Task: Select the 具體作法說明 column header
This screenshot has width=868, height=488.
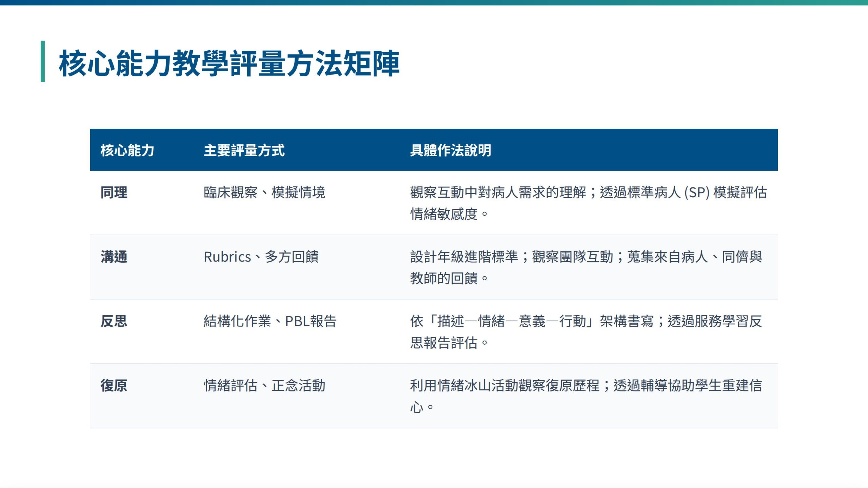Action: click(450, 150)
